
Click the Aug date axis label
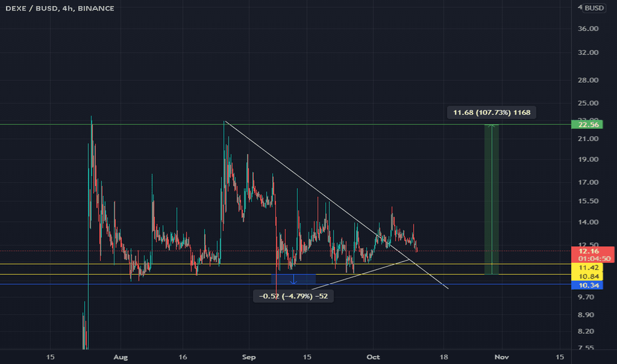coord(120,357)
